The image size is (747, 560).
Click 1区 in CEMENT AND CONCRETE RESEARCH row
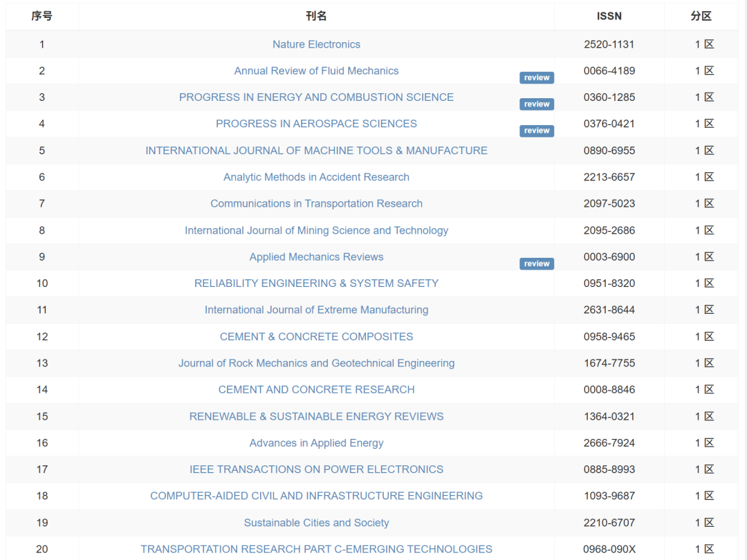(704, 389)
